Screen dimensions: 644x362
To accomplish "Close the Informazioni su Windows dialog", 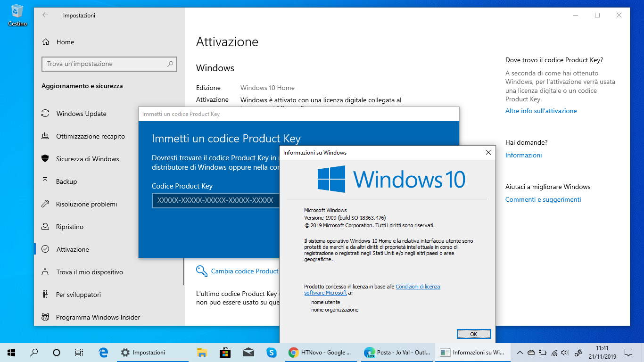I will pyautogui.click(x=488, y=152).
